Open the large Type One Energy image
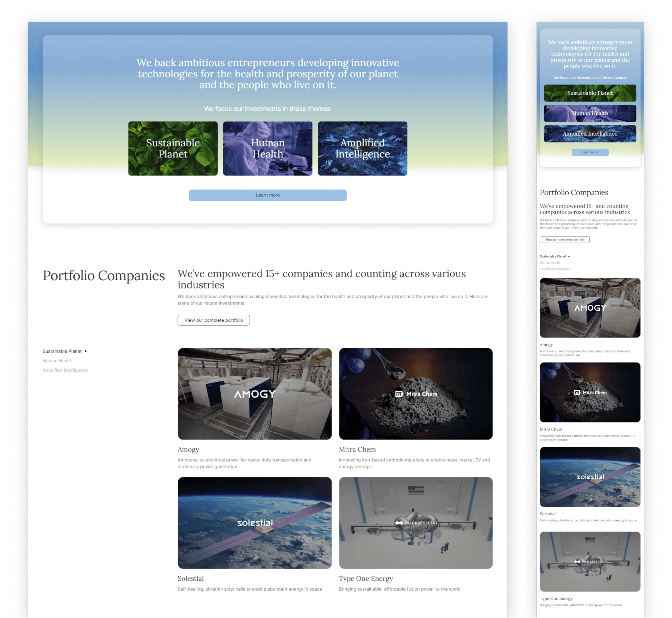Screen dimensions: 672x618 click(416, 523)
